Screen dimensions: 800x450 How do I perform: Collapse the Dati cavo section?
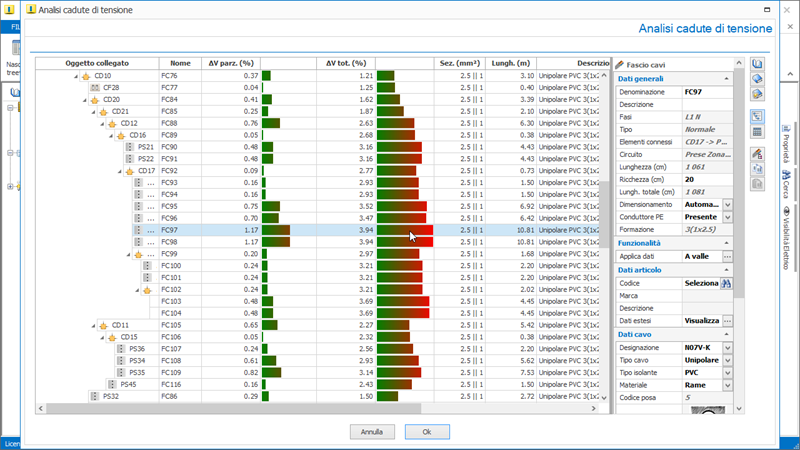click(x=727, y=334)
